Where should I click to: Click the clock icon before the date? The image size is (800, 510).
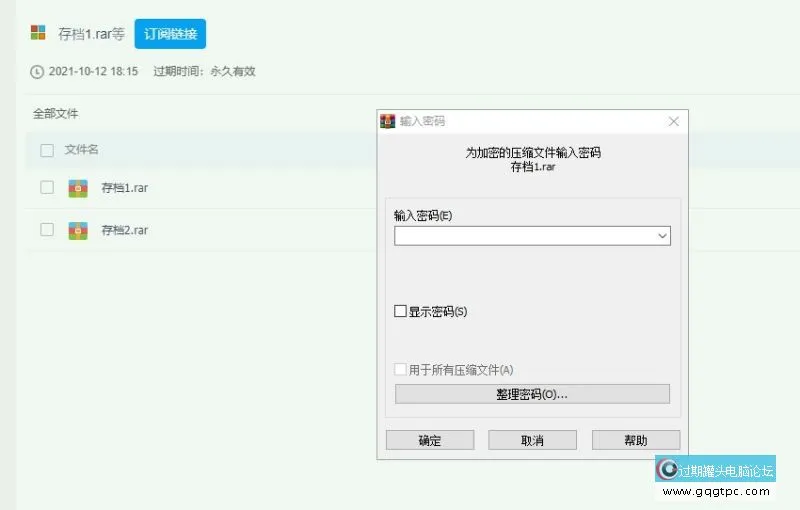37,72
